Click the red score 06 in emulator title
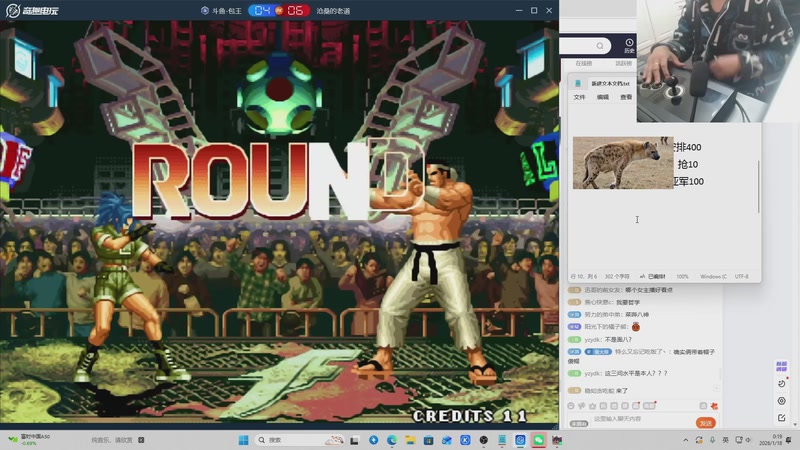 (295, 10)
